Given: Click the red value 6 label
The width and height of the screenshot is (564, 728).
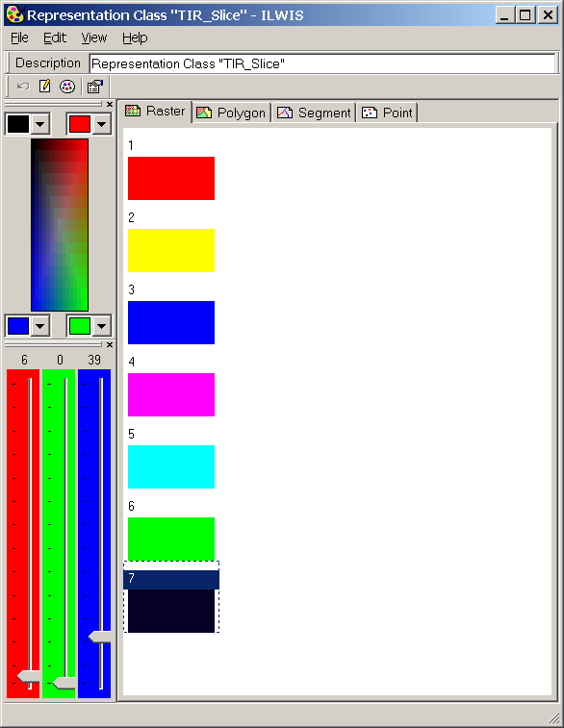Looking at the screenshot, I should [24, 360].
